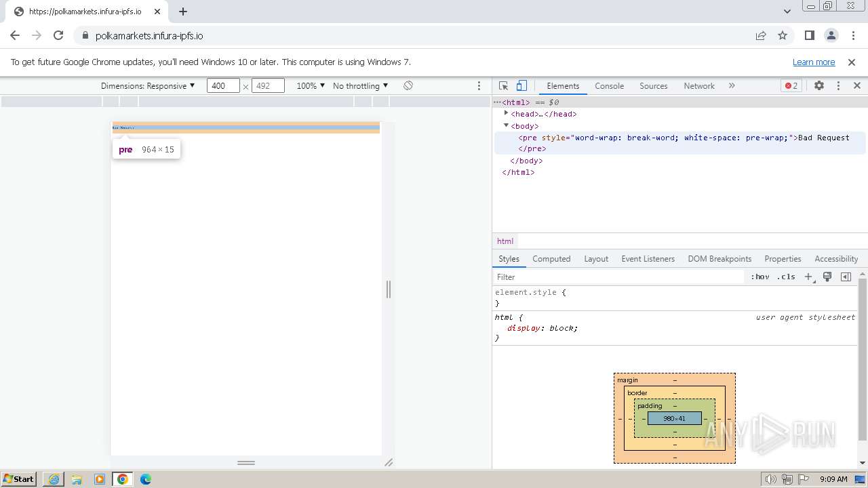
Task: Open the volume tray icon
Action: point(771,479)
